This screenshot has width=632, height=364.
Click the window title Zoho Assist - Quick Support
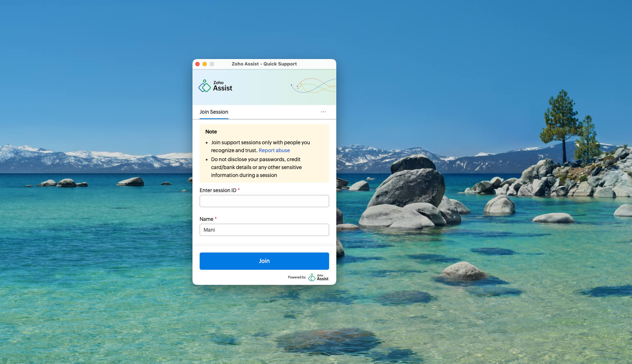click(x=264, y=64)
